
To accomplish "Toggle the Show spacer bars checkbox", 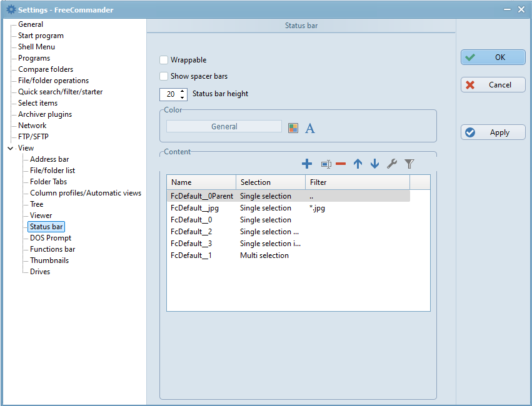I will pyautogui.click(x=164, y=76).
